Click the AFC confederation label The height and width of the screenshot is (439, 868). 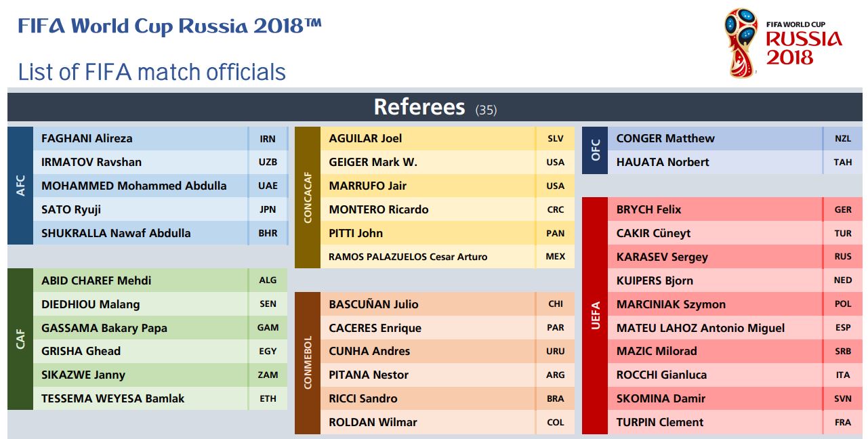[x=20, y=186]
